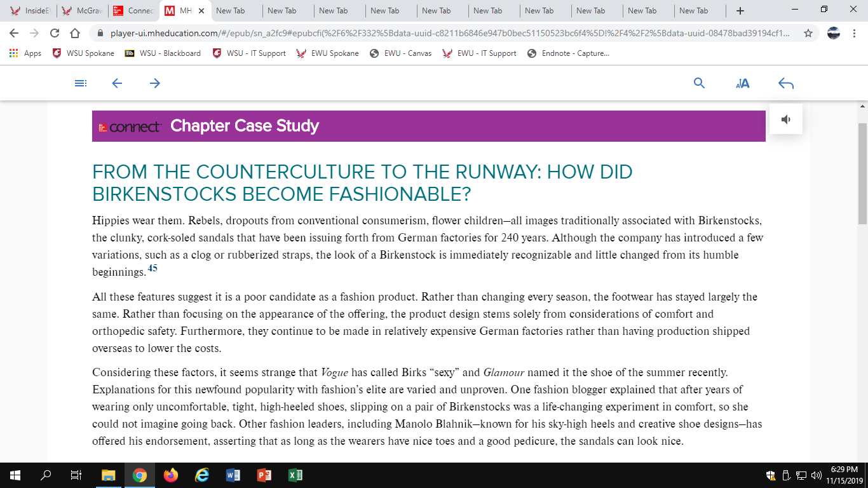
Task: Open the font size settings icon
Action: click(x=743, y=83)
